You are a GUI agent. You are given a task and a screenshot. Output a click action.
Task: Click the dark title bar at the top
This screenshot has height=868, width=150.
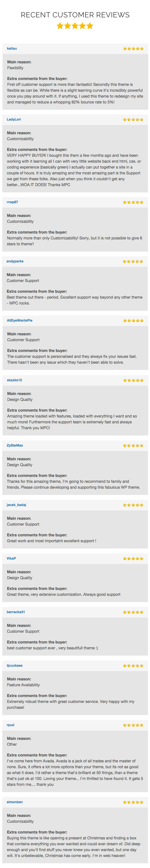75,15
